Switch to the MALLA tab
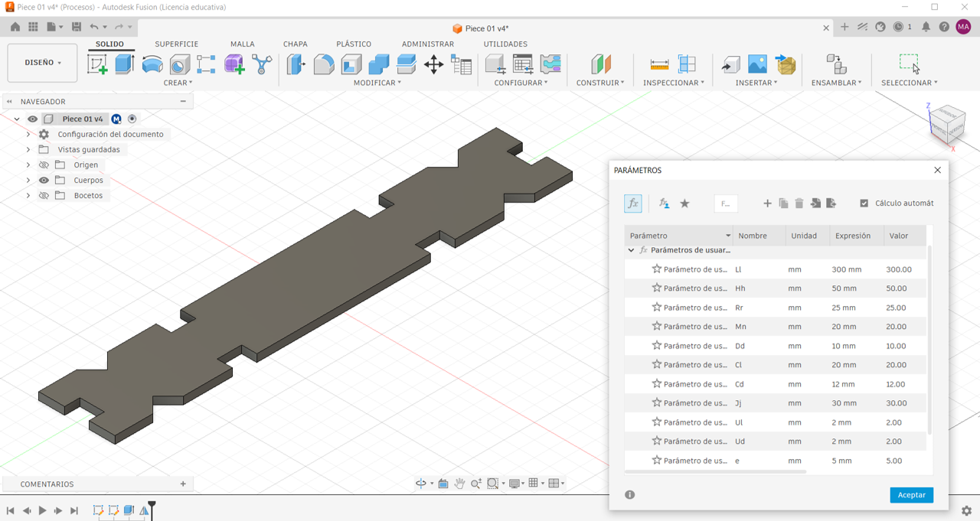Viewport: 980px width, 521px height. click(242, 44)
